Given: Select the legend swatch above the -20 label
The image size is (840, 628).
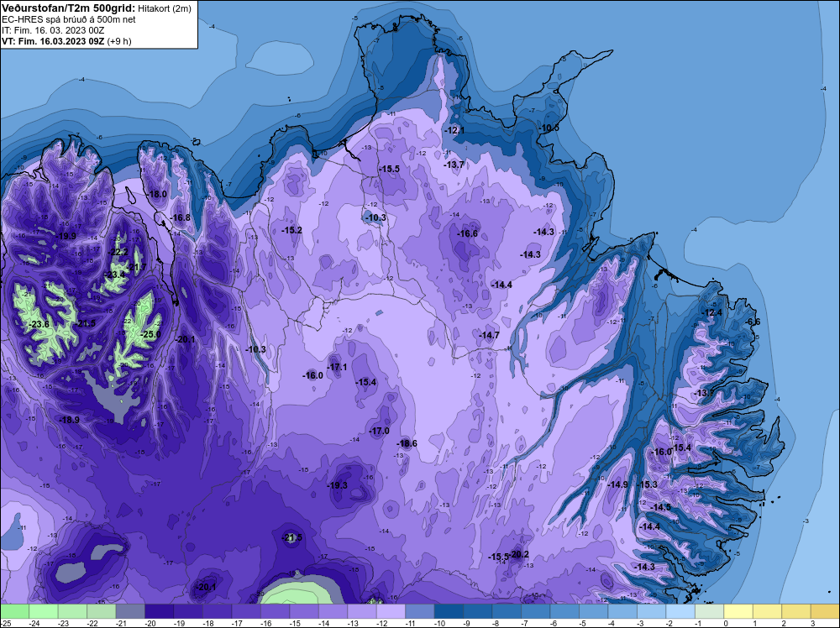Looking at the screenshot, I should click(x=159, y=611).
